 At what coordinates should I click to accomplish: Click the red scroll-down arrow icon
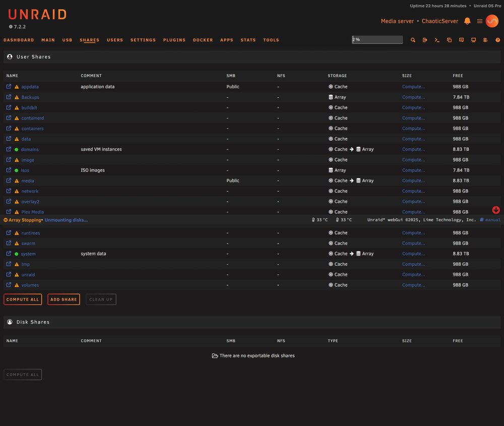[x=495, y=210]
